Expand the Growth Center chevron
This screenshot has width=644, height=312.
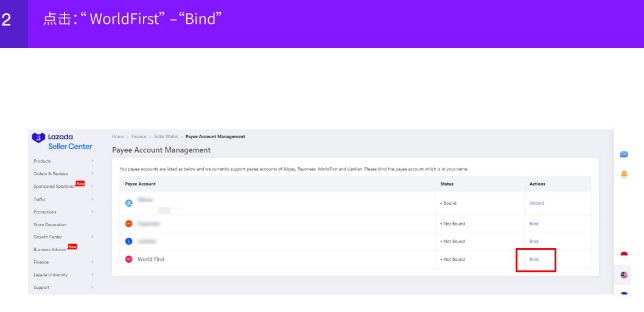click(x=93, y=237)
